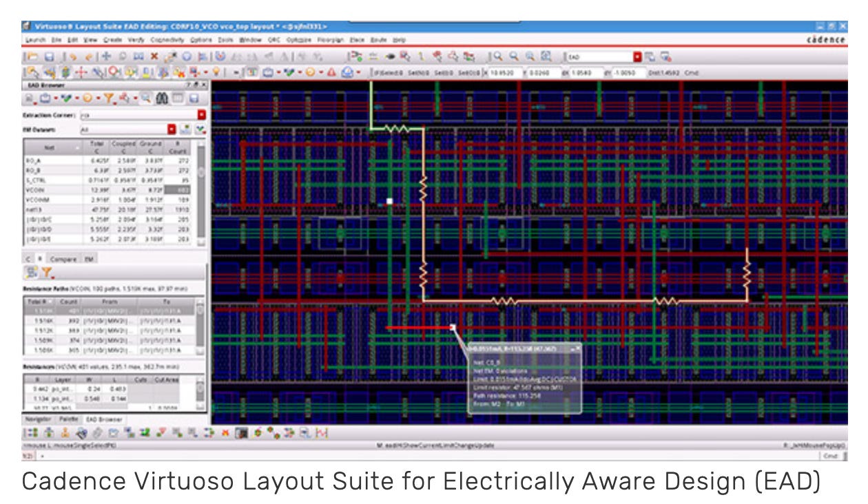Open the Help menu

pos(400,40)
